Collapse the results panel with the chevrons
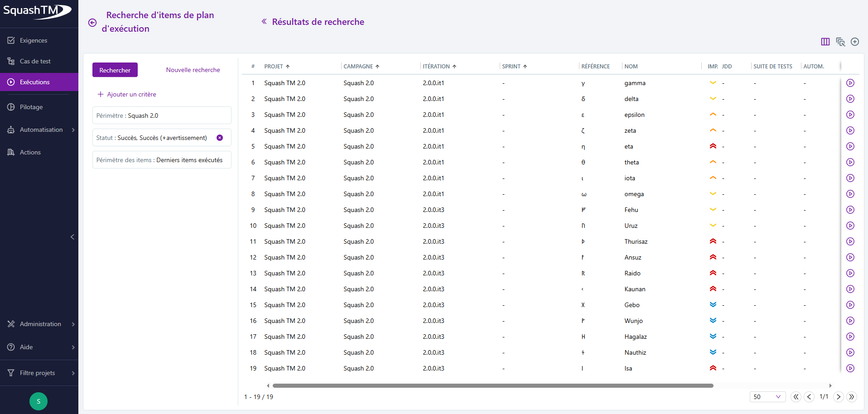Image resolution: width=868 pixels, height=414 pixels. coord(264,21)
